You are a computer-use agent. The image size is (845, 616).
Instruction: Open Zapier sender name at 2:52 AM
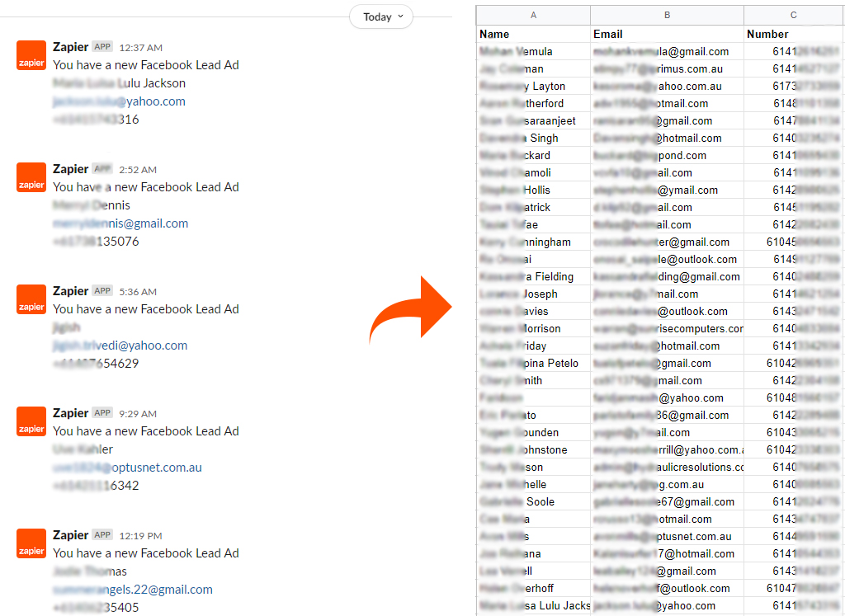(71, 169)
